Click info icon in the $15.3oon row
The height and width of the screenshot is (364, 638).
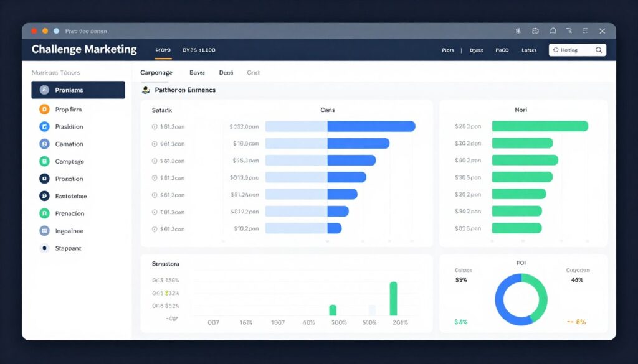pyautogui.click(x=155, y=161)
